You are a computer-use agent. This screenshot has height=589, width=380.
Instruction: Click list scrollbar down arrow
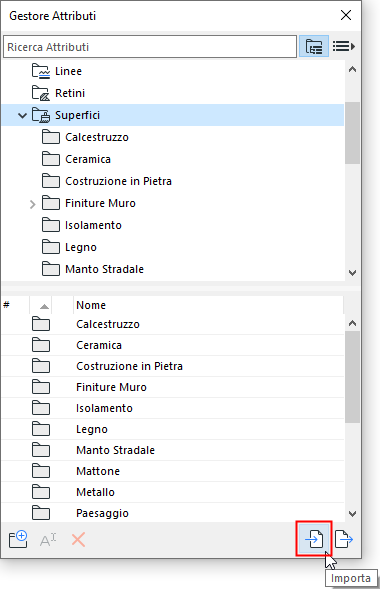click(352, 513)
